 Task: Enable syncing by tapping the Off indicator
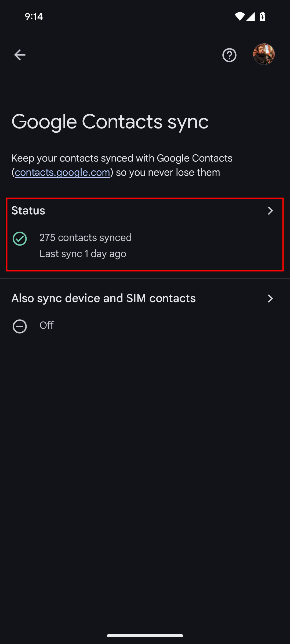tap(46, 325)
